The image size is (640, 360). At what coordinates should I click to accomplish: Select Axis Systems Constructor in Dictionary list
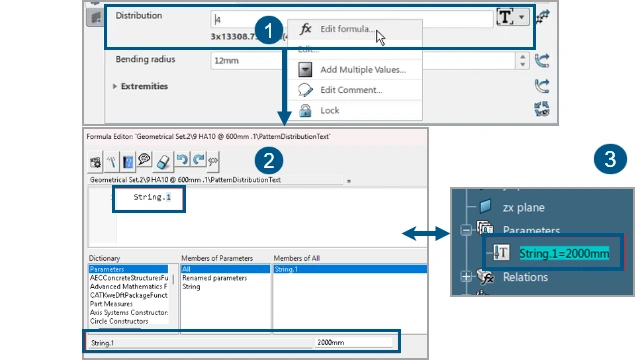(x=128, y=312)
